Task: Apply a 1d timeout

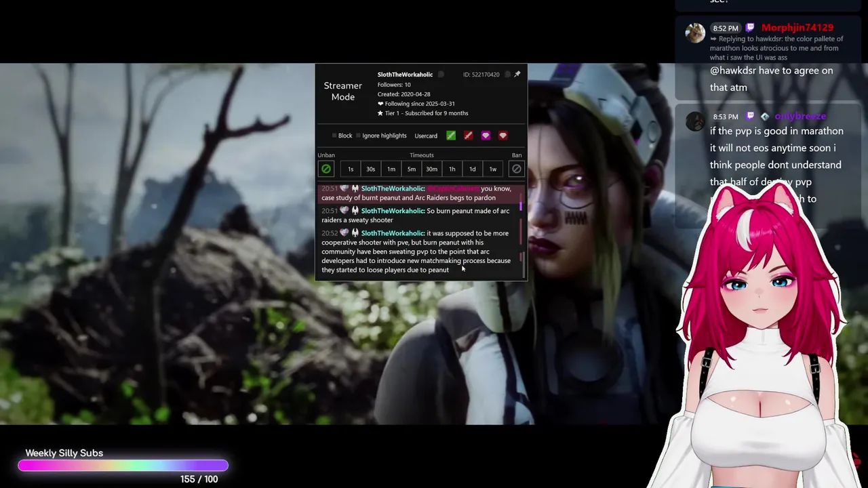Action: [x=473, y=169]
